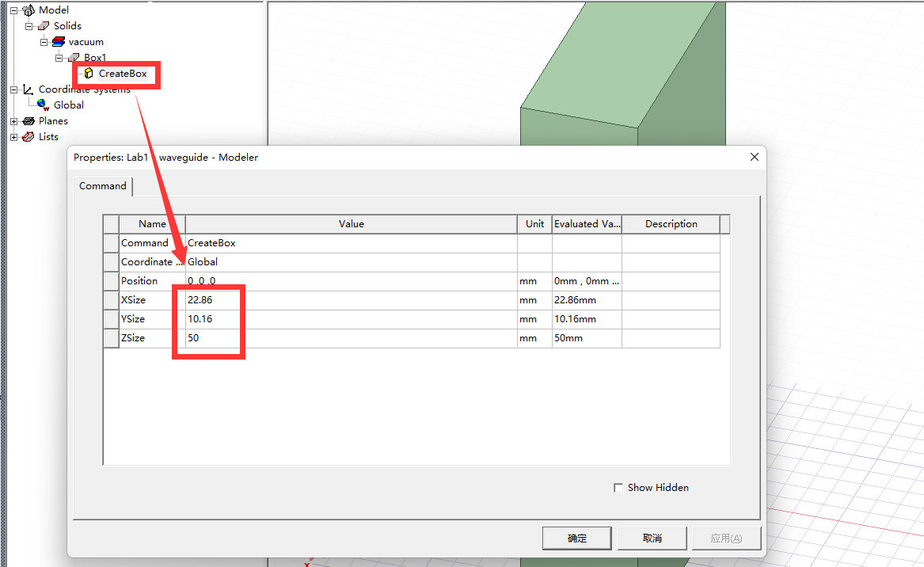Click the Coordinate System value Global
The image size is (924, 567).
tap(352, 262)
